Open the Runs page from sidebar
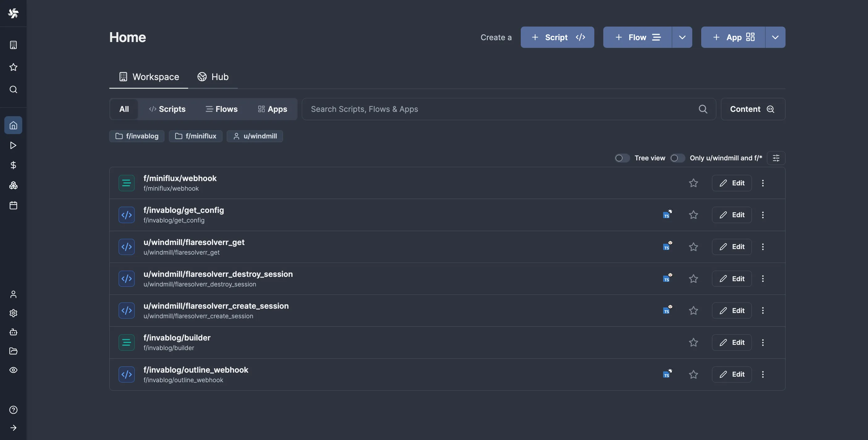Screen dimensions: 868x440 (x=13, y=145)
